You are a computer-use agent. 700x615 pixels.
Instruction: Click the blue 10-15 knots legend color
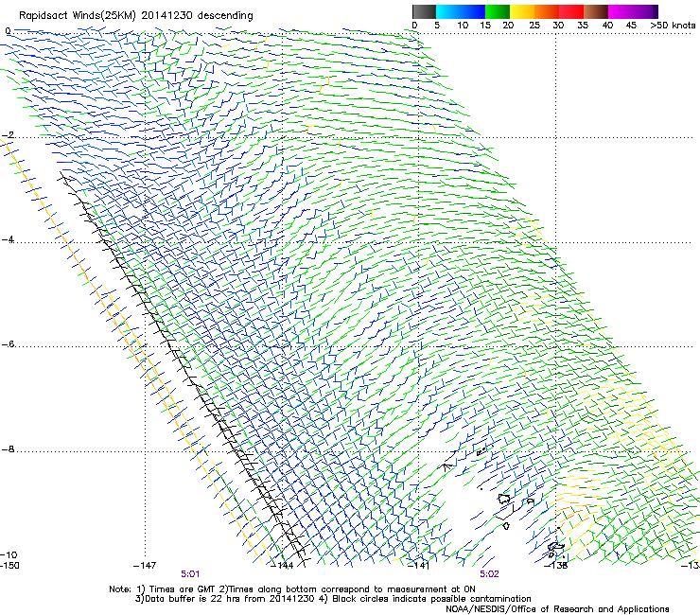coord(473,11)
